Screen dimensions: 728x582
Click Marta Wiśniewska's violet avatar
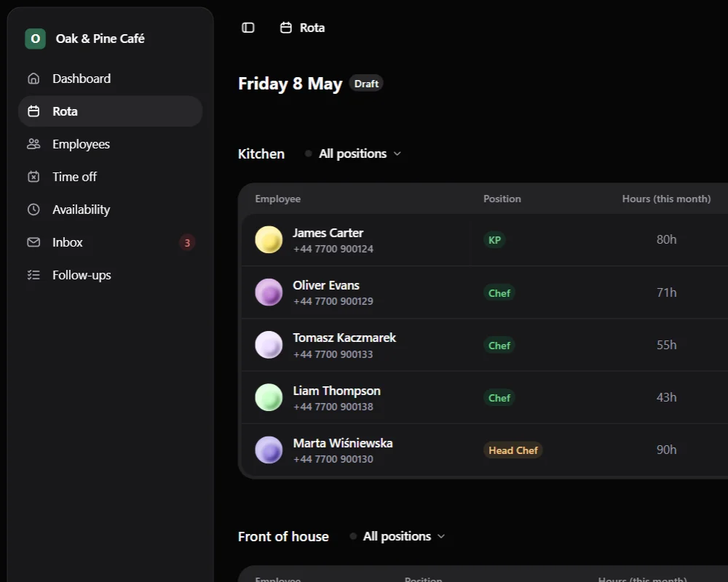pyautogui.click(x=269, y=450)
